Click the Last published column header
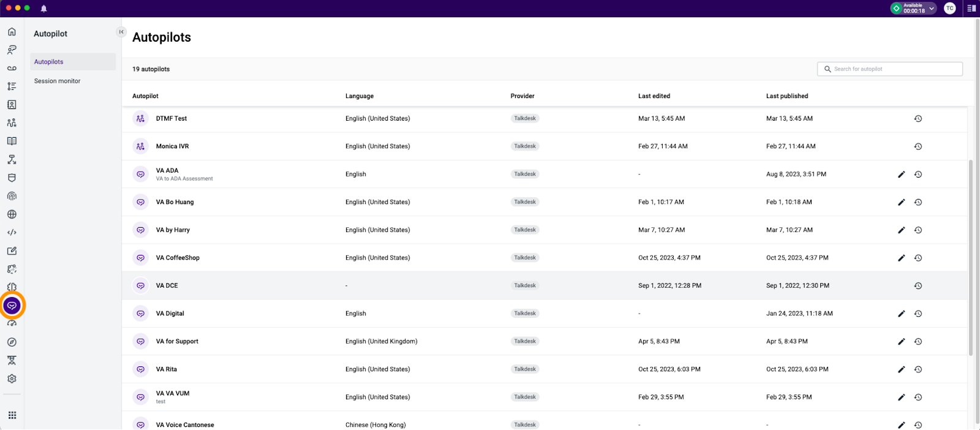980x430 pixels. pyautogui.click(x=787, y=96)
